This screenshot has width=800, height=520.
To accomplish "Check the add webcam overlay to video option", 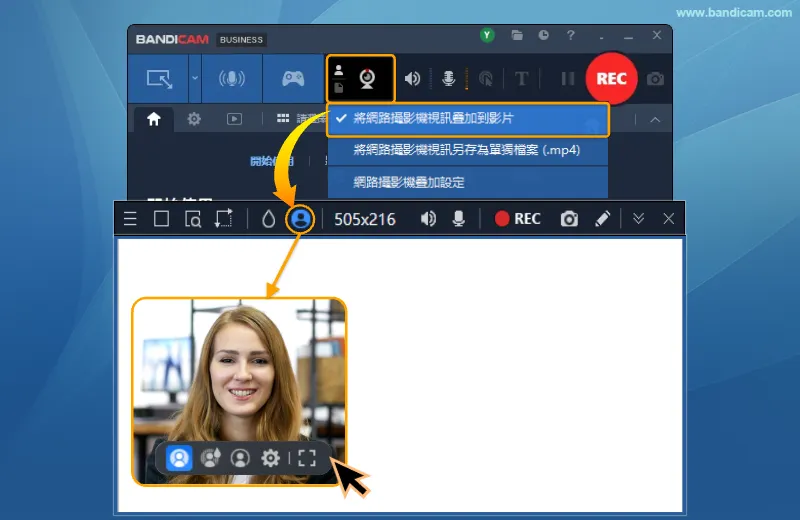I will tap(468, 119).
